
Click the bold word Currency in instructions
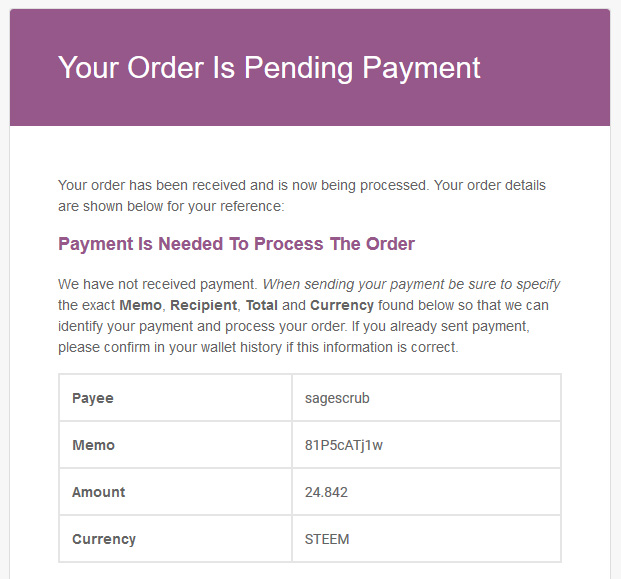[342, 305]
